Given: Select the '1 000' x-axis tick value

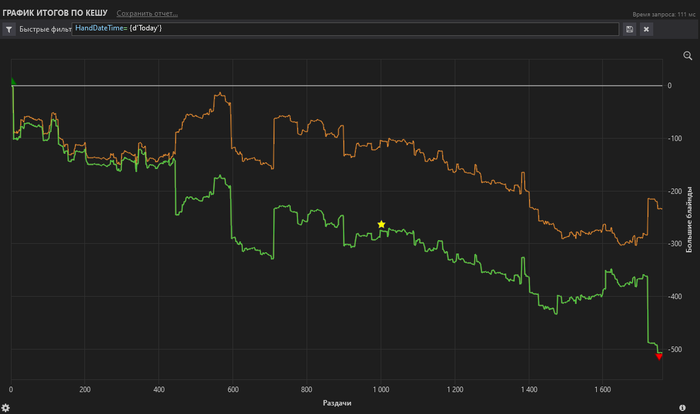Looking at the screenshot, I should 381,389.
